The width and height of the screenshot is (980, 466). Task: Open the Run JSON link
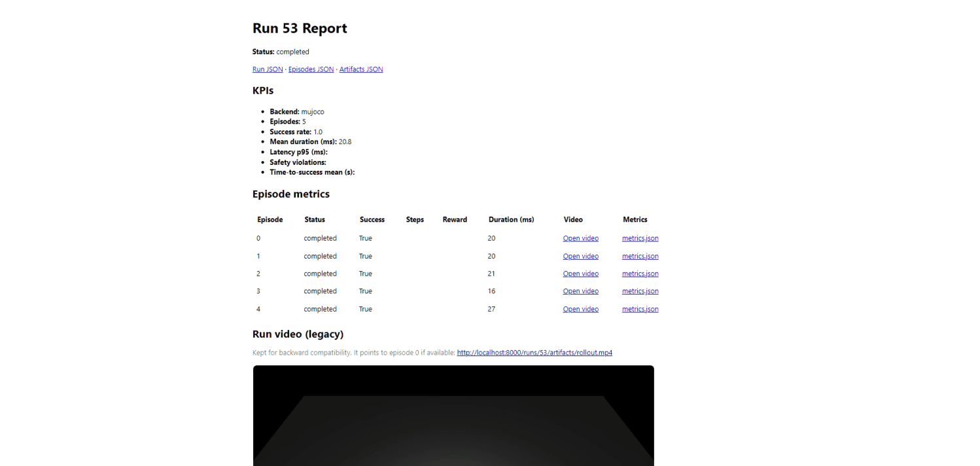268,69
